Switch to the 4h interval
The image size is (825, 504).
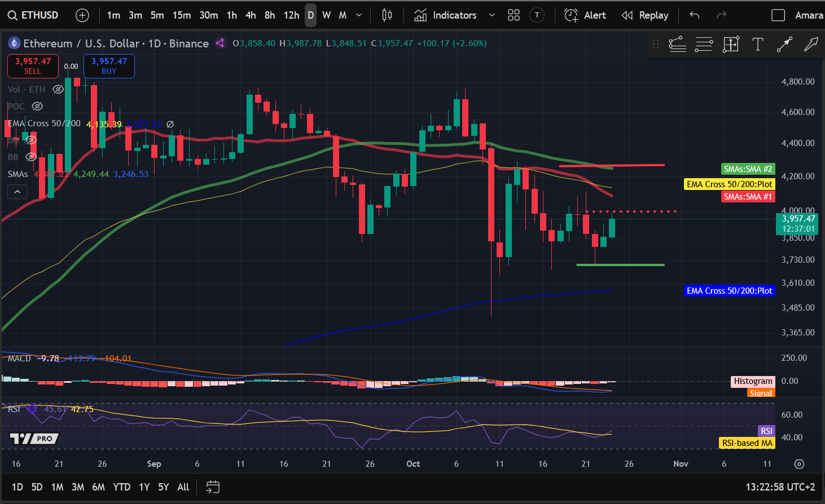pos(251,15)
